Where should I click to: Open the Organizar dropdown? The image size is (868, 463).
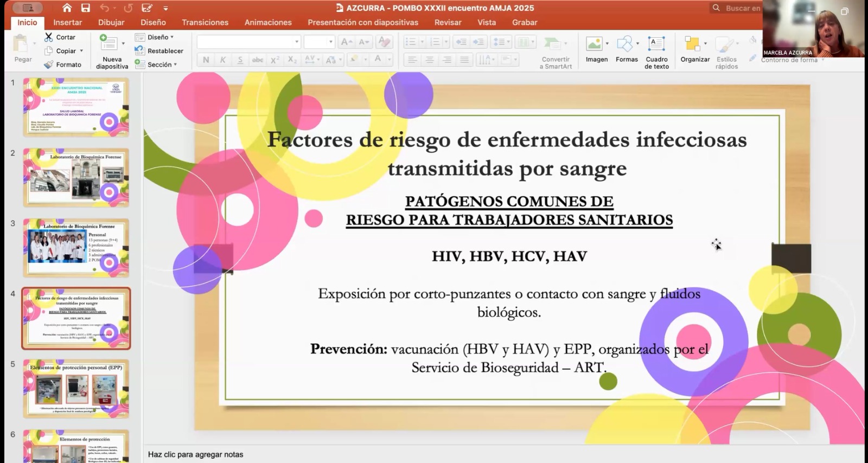pyautogui.click(x=705, y=43)
